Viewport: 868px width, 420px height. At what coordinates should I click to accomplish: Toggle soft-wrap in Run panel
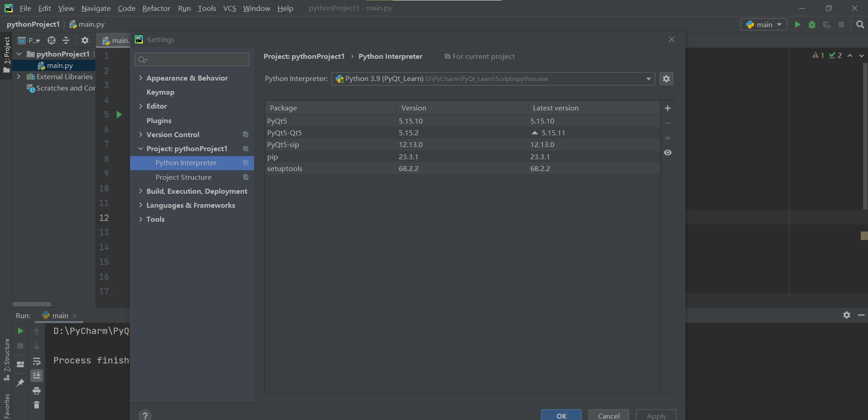37,361
